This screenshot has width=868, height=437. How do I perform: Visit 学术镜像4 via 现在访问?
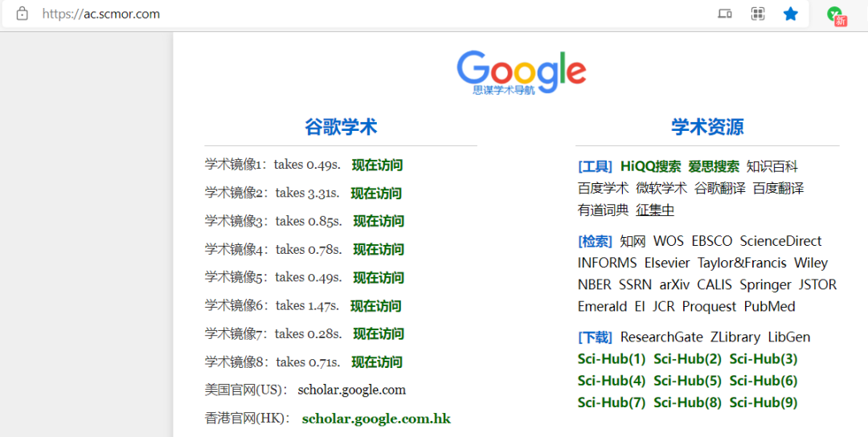[379, 250]
